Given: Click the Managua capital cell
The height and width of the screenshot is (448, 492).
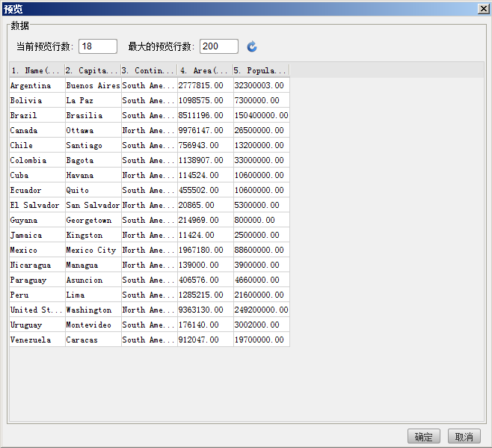Looking at the screenshot, I should point(93,265).
